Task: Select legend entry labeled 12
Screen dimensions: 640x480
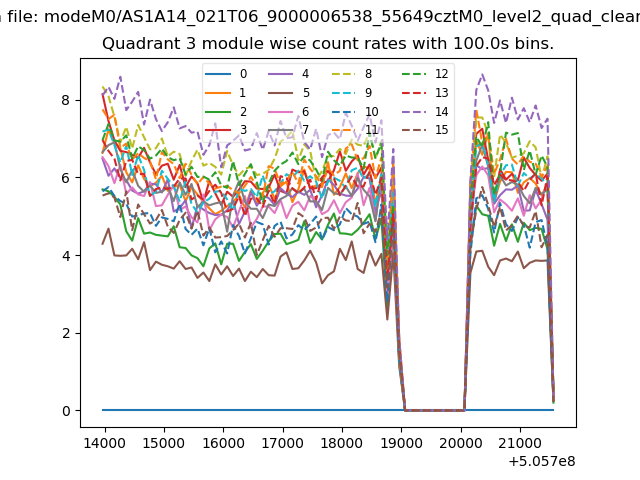Action: (442, 75)
